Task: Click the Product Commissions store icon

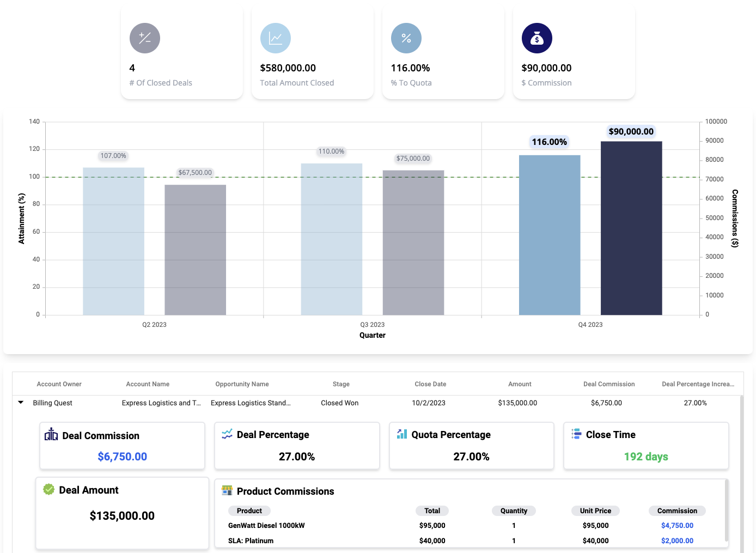Action: coord(227,490)
